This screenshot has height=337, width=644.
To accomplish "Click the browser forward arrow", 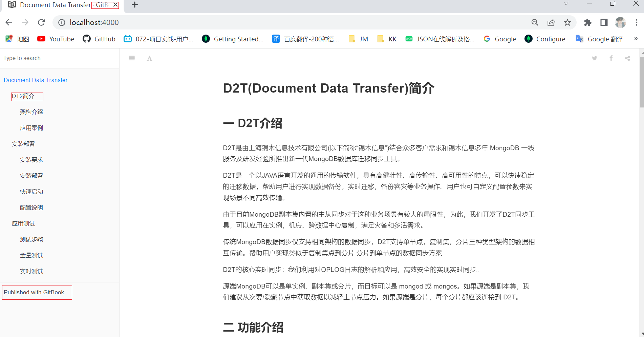I will 25,22.
